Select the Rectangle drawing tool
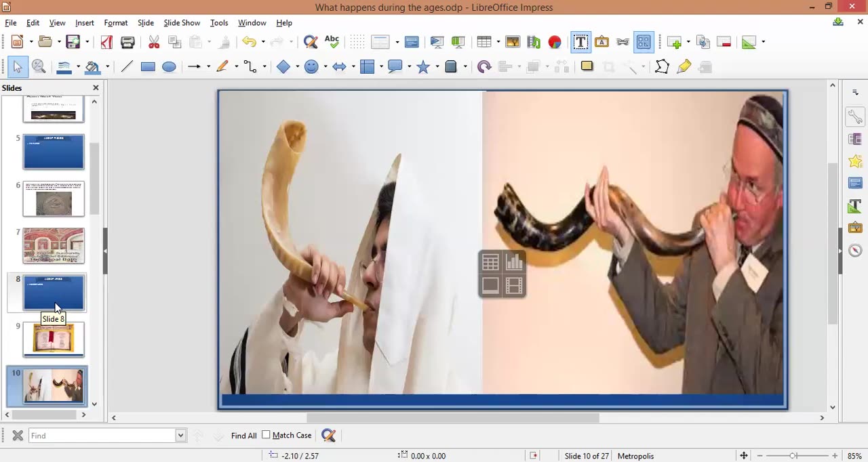This screenshot has width=868, height=462. point(148,66)
